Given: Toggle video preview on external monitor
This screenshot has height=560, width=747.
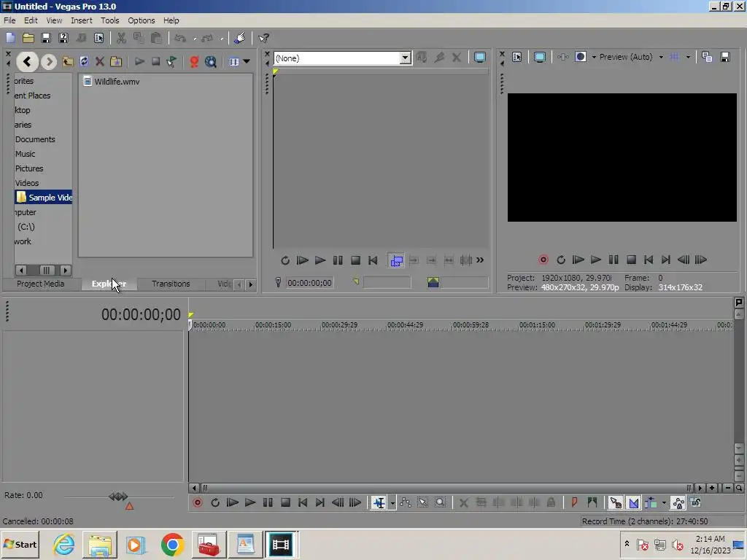Looking at the screenshot, I should [539, 57].
